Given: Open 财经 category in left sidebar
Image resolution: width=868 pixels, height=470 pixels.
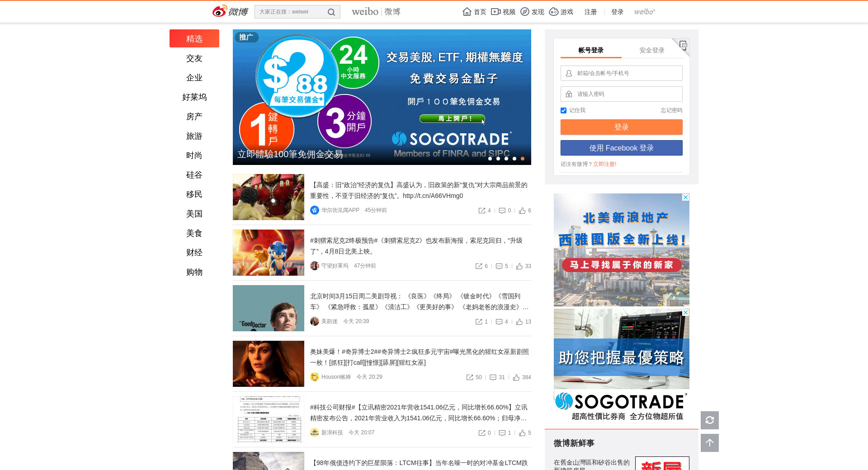Looking at the screenshot, I should (x=194, y=253).
